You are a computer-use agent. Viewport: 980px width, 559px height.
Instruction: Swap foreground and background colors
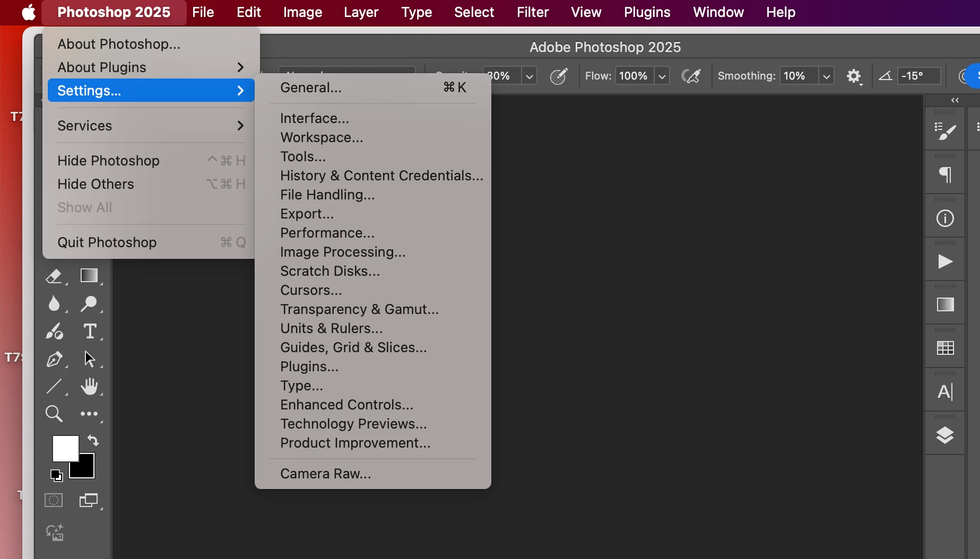click(93, 441)
